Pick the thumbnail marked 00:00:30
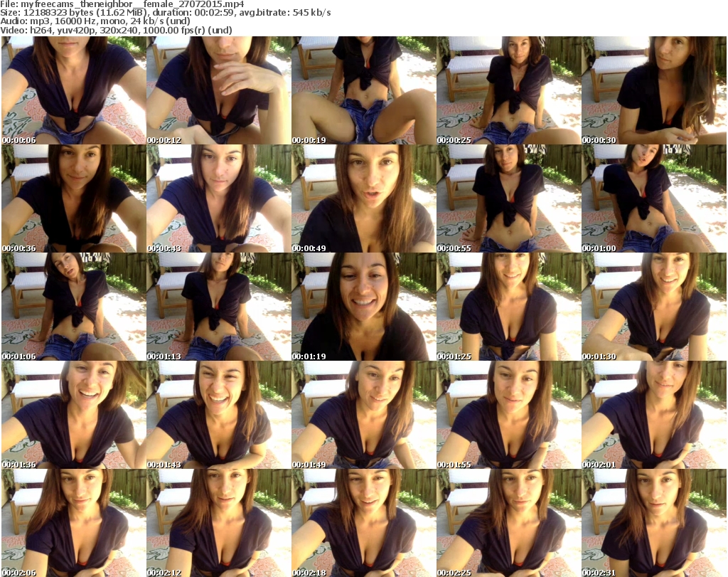Viewport: 728px width, 577px height. click(x=654, y=90)
